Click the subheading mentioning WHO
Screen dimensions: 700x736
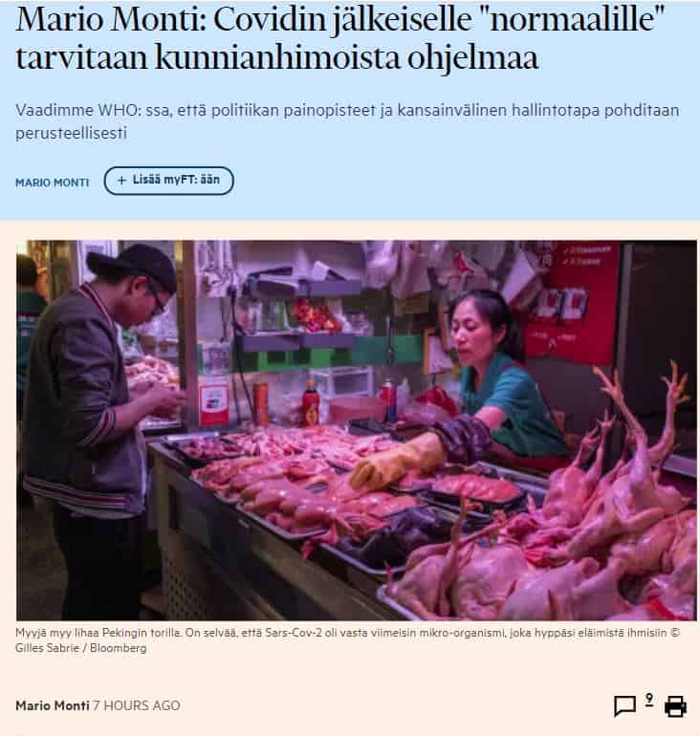click(347, 121)
